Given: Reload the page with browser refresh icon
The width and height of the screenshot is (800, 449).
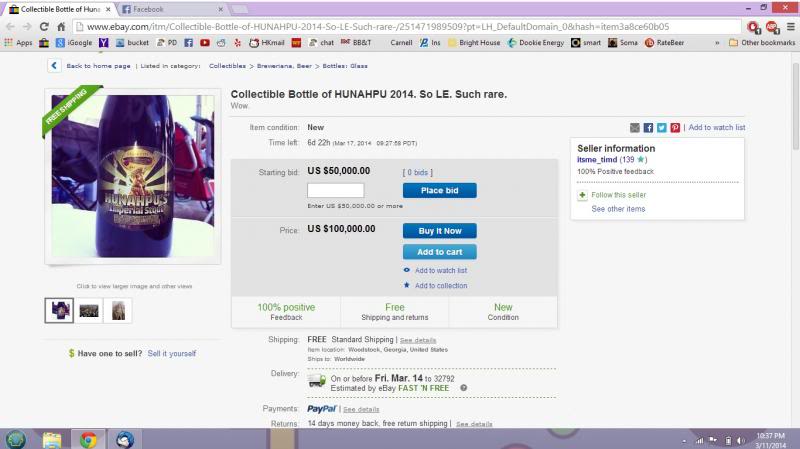Looking at the screenshot, I should [44, 27].
